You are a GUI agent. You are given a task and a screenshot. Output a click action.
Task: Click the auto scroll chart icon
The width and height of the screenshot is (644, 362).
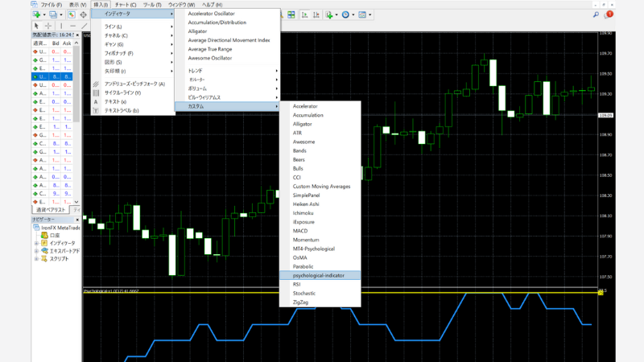point(305,14)
